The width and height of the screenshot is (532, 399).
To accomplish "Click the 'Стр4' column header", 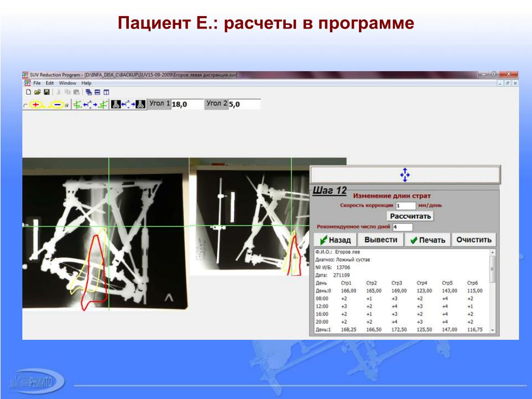I will (x=422, y=283).
